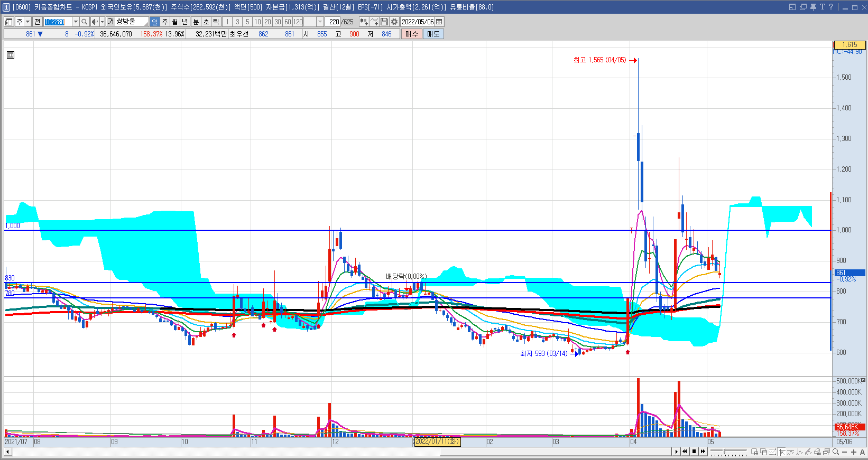
Task: Click the 220 candle count input field
Action: click(334, 22)
